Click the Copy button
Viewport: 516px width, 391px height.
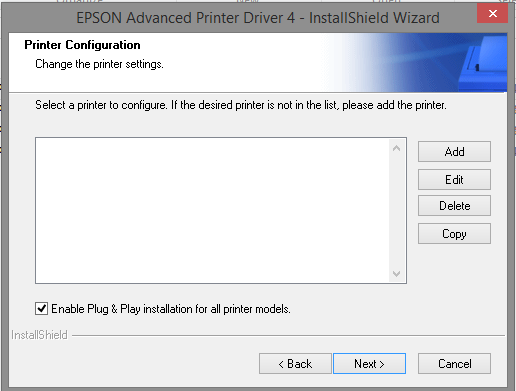point(454,234)
